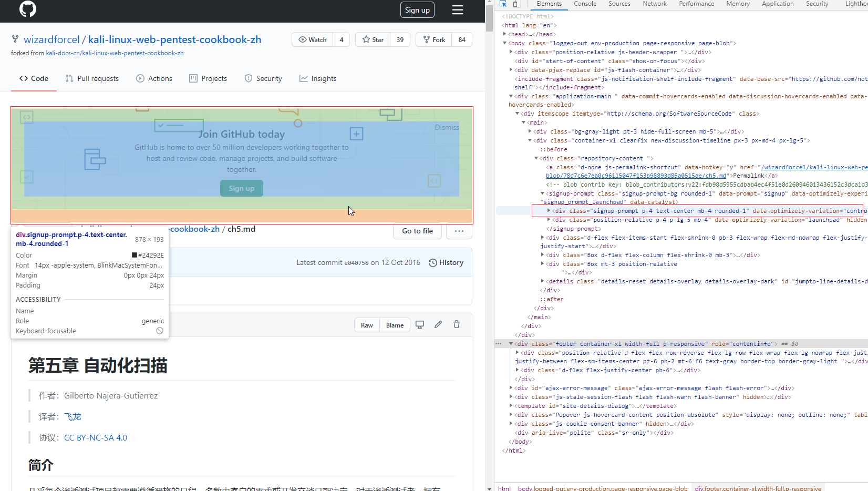The image size is (868, 491).
Task: Expand the signup-prompt p-4 text-center div
Action: click(549, 211)
